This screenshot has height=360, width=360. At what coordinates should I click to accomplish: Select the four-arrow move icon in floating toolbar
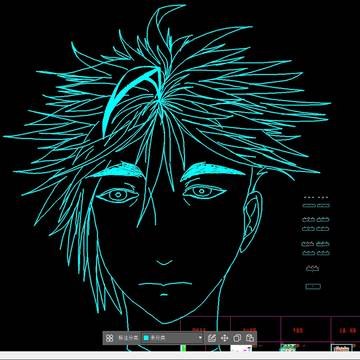224,338
